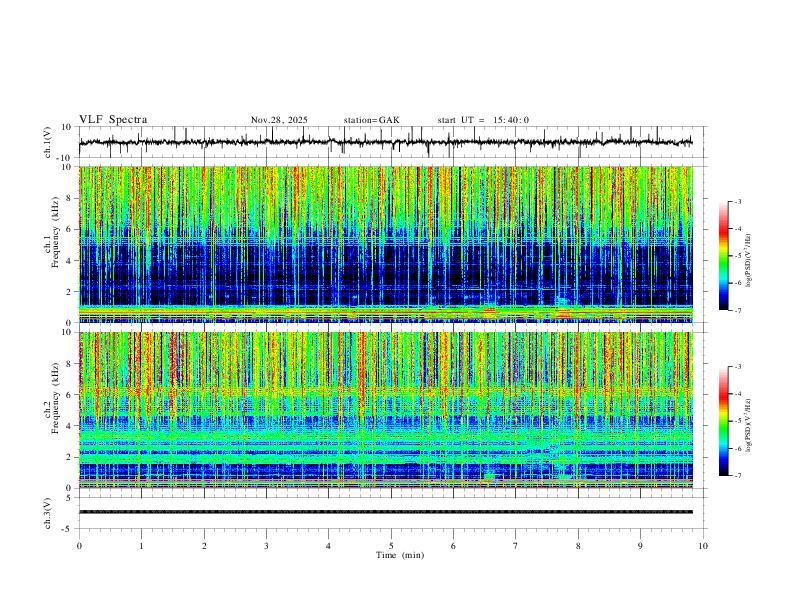
Task: Click the time axis tick label "10"
Action: pos(703,546)
